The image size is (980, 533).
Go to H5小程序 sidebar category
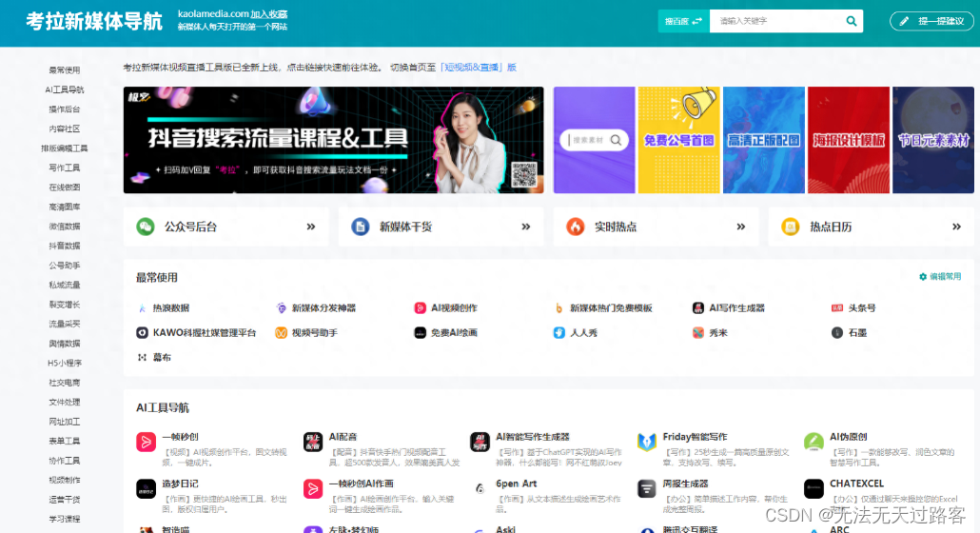[x=65, y=363]
